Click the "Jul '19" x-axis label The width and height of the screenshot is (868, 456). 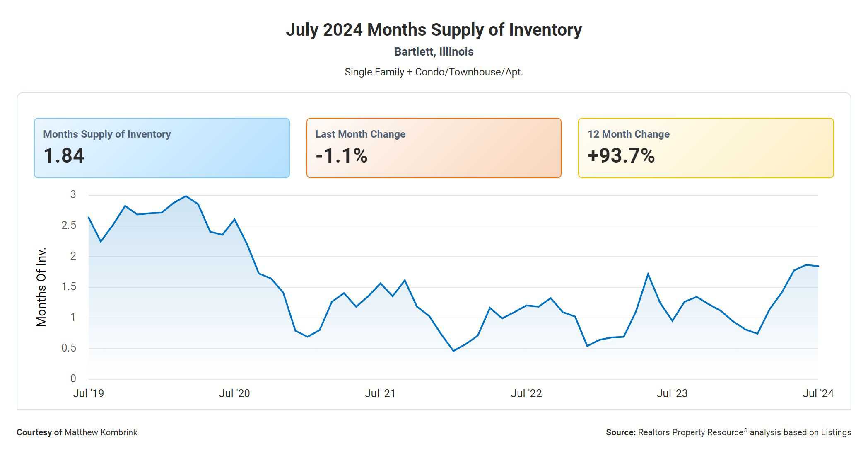click(x=88, y=393)
